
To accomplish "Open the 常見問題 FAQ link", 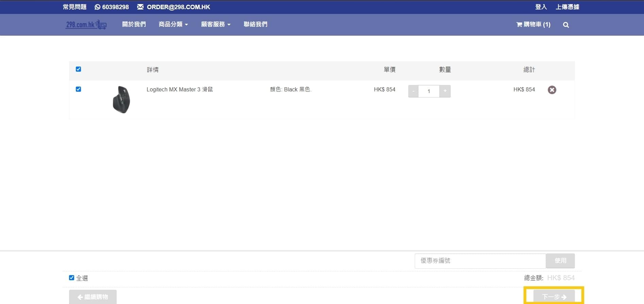I will click(x=75, y=7).
